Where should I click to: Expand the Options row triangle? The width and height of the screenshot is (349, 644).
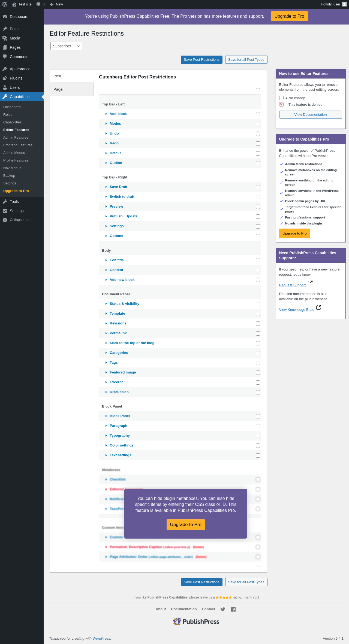click(106, 236)
